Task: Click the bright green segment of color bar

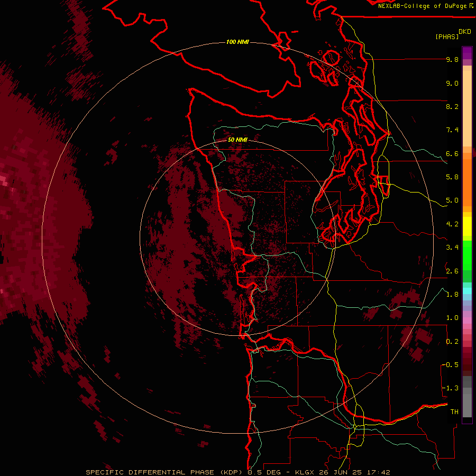Action: point(467,255)
